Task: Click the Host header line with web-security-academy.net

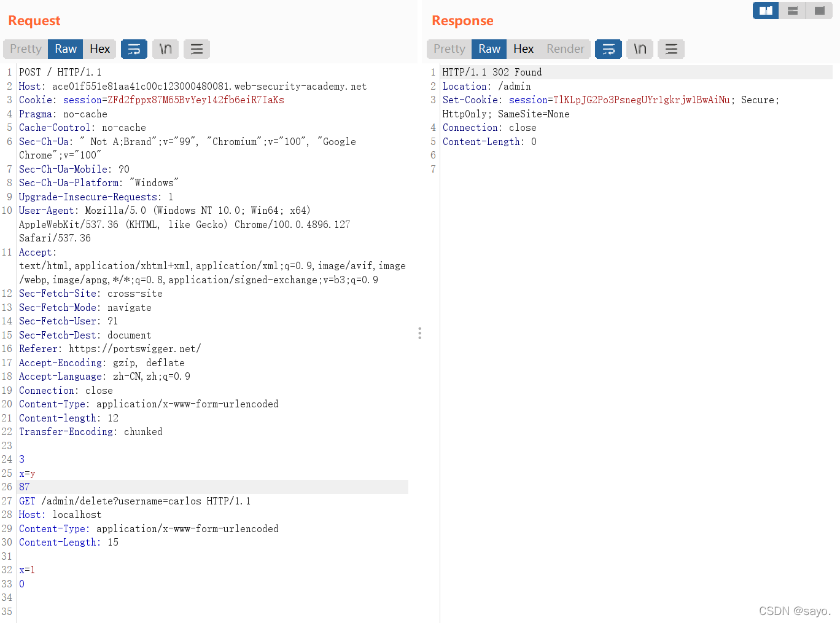Action: tap(193, 87)
